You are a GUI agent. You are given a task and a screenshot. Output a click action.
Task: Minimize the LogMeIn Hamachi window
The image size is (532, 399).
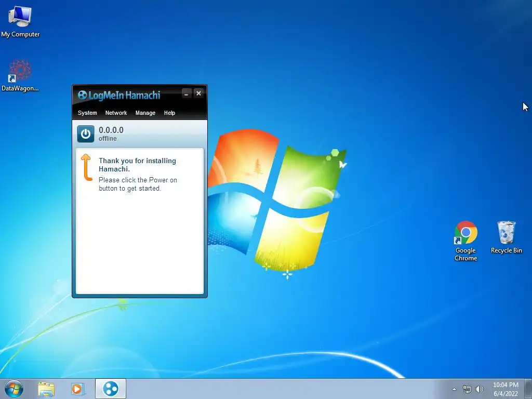[x=187, y=94]
